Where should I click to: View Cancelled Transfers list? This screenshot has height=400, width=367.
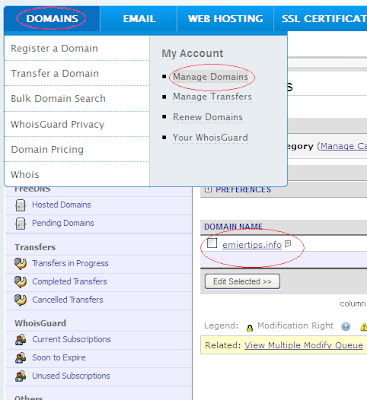[68, 300]
